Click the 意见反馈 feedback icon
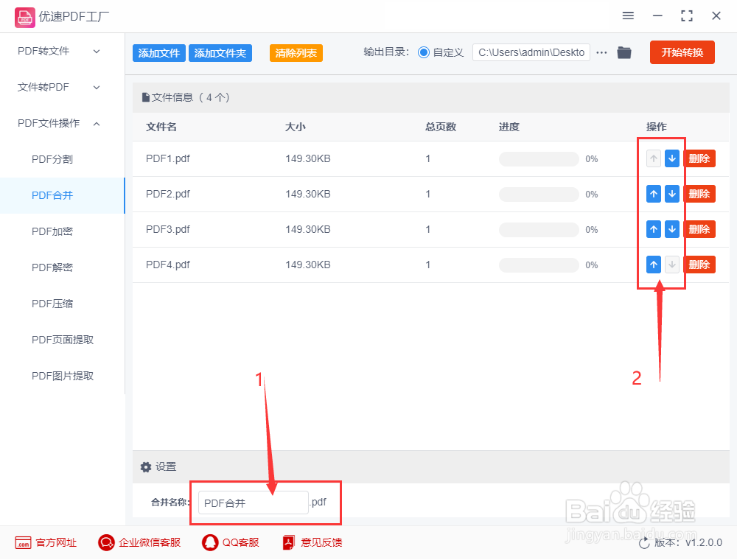 [289, 542]
